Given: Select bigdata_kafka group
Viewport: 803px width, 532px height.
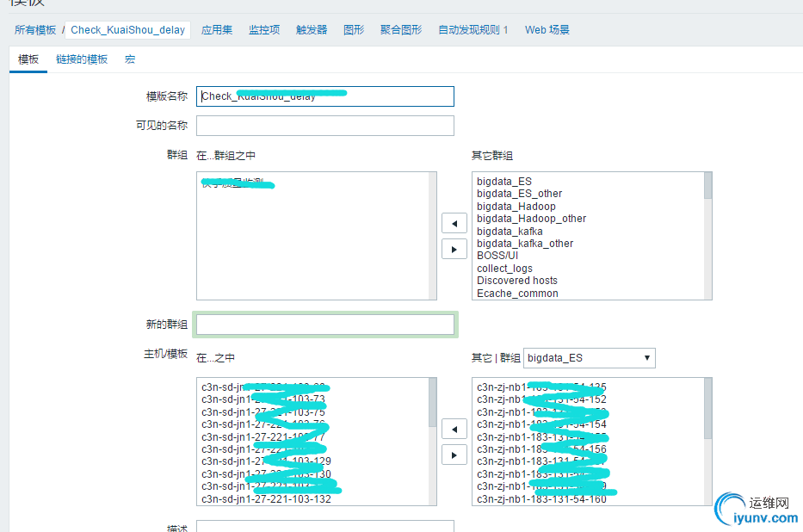Looking at the screenshot, I should click(510, 232).
